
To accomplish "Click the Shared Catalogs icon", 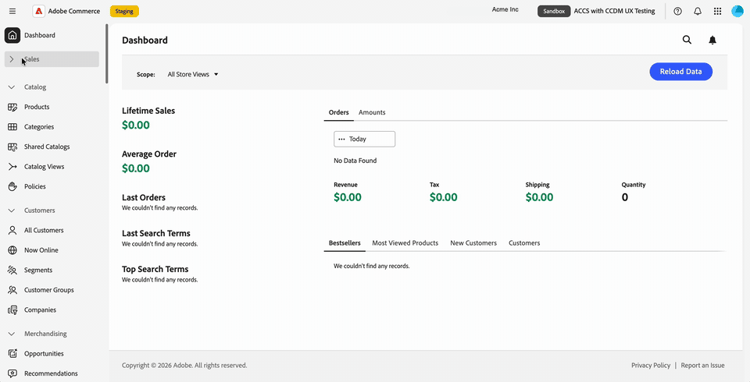I will pos(12,147).
